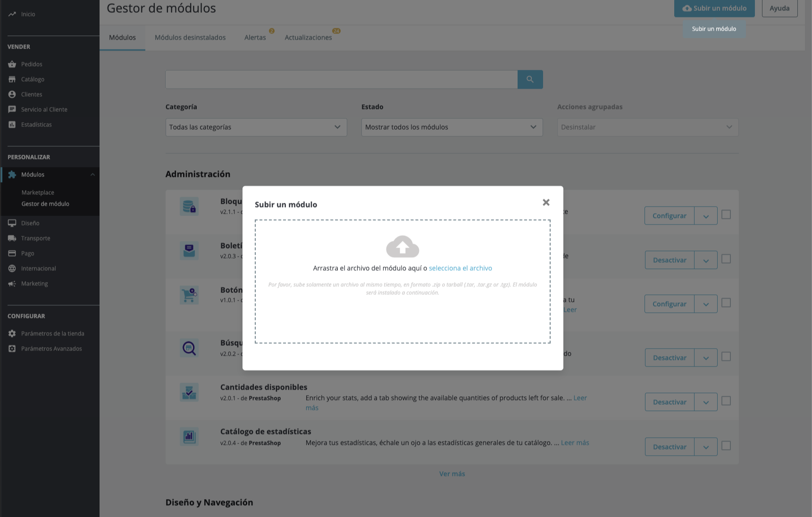Viewport: 812px width, 517px height.
Task: Click the Cantidades disponibles module icon
Action: 189,392
